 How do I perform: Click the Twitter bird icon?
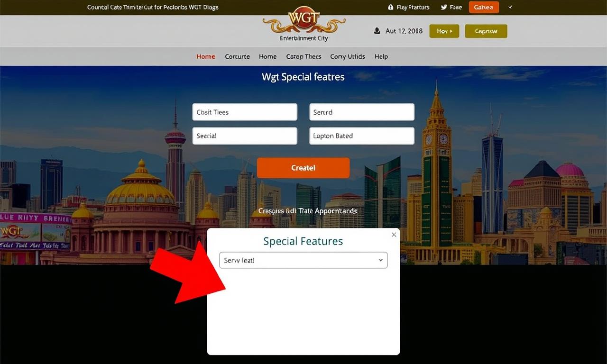click(444, 7)
